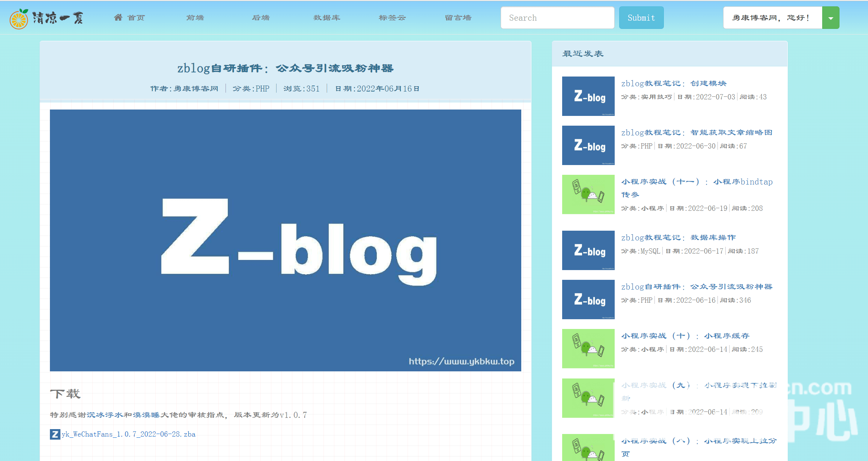This screenshot has height=461, width=868.
Task: Open article 小程序实战（十一）小程序bindtap传参
Action: click(x=697, y=188)
